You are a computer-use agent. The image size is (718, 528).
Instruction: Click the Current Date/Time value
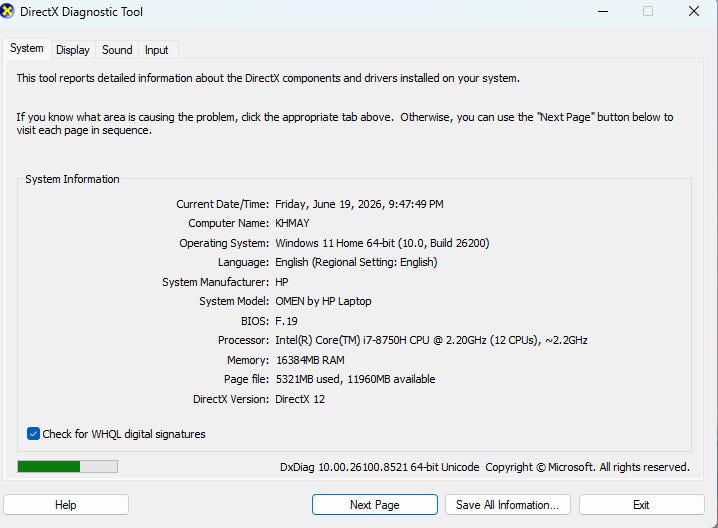[x=359, y=204]
